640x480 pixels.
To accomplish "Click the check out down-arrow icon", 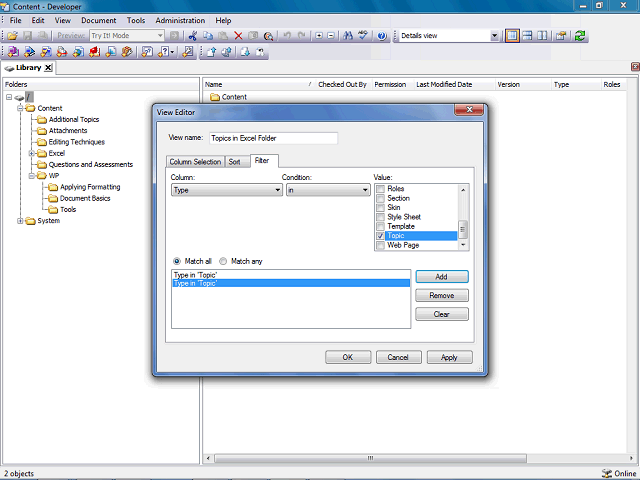I will tap(245, 52).
